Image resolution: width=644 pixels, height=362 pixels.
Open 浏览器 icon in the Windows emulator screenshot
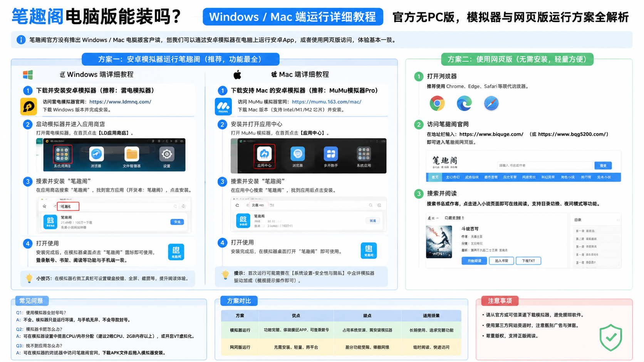96,154
